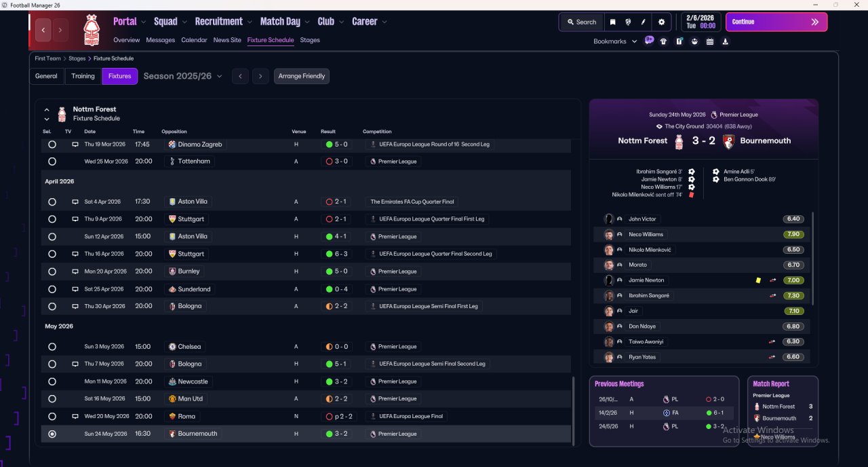The height and width of the screenshot is (467, 868).
Task: Switch to the General tab
Action: click(x=46, y=76)
